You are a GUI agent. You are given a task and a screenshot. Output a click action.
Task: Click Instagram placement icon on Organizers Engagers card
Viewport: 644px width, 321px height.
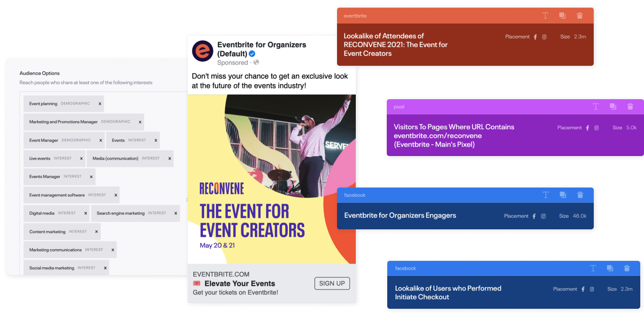(x=544, y=216)
